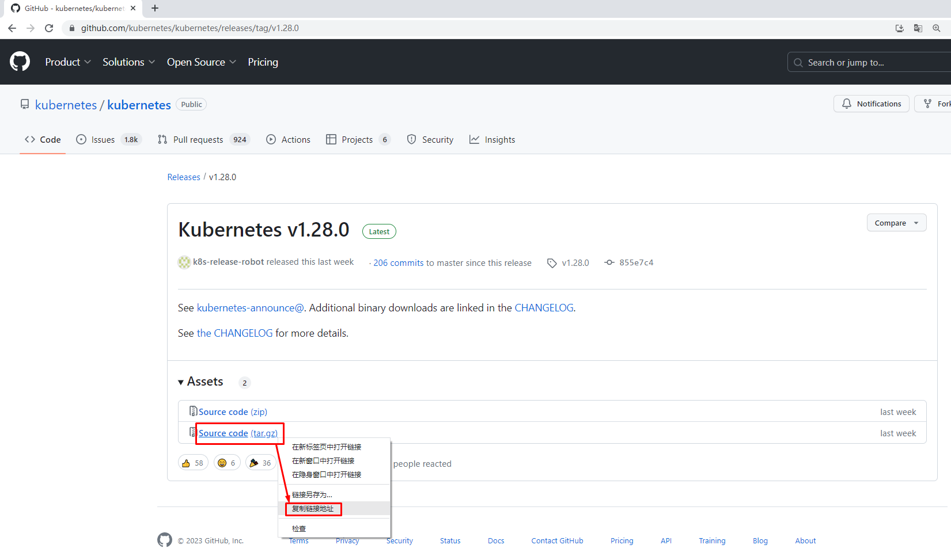Open the footer About link

[805, 541]
